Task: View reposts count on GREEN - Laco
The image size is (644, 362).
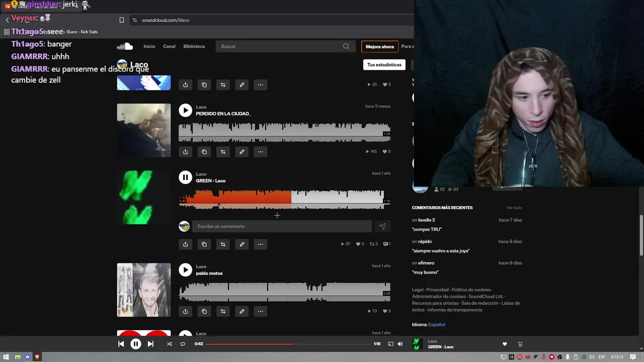Action: [x=373, y=244]
